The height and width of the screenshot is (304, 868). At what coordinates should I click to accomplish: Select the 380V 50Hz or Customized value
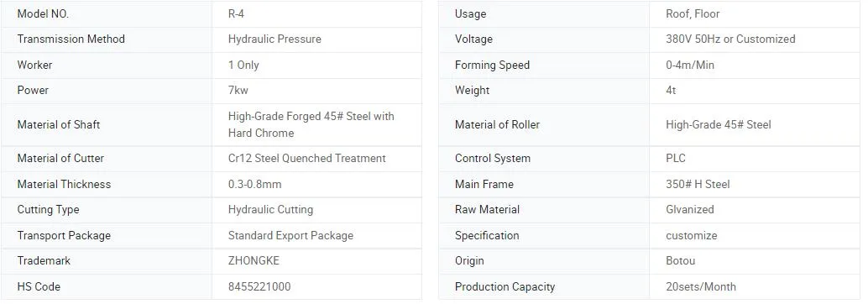pos(730,39)
